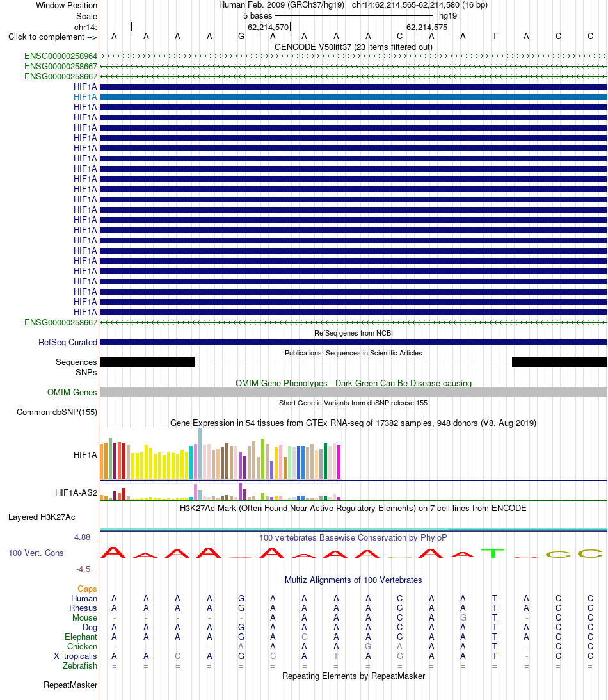Open the GENCODE V50lift37 track title
The image size is (608, 700).
(x=353, y=47)
